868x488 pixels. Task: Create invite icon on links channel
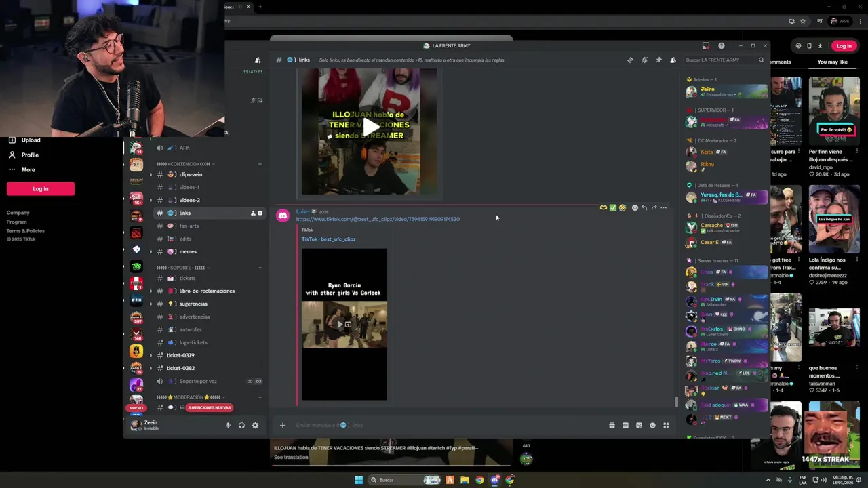pyautogui.click(x=253, y=213)
